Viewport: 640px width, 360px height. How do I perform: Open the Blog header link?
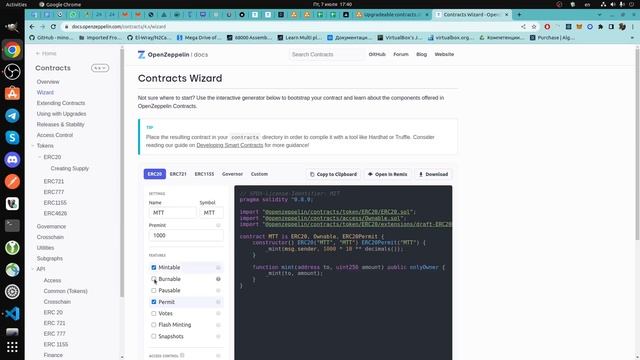[421, 54]
